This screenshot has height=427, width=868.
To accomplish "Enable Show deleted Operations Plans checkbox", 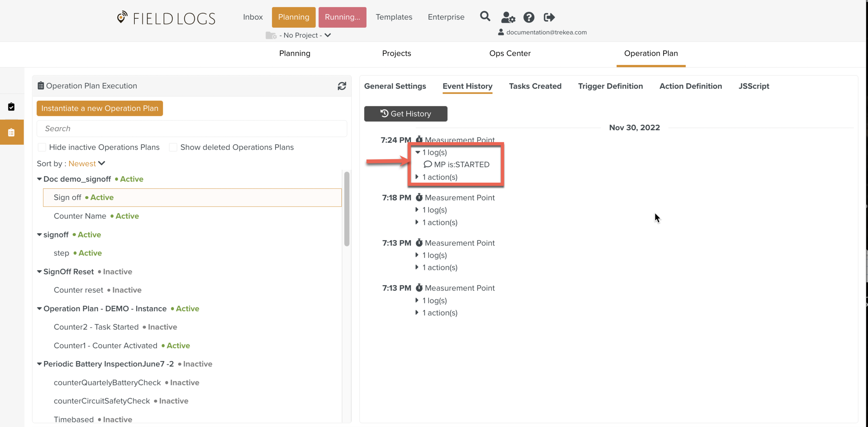I will pos(173,147).
